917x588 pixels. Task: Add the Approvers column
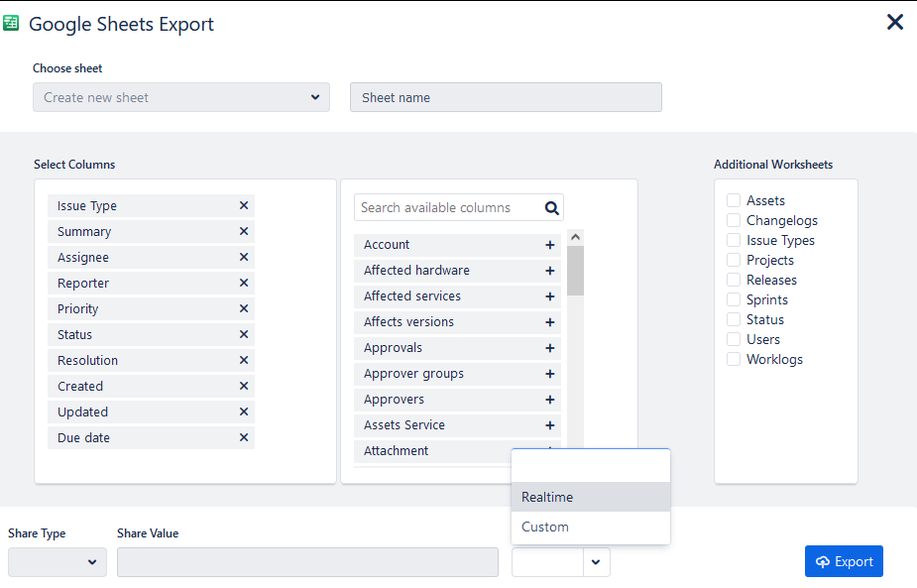tap(550, 400)
